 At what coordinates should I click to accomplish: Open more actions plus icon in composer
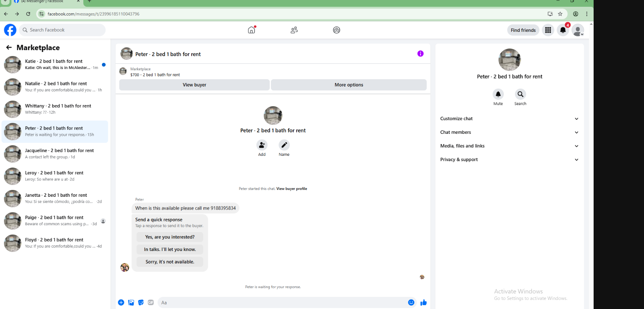pos(121,303)
